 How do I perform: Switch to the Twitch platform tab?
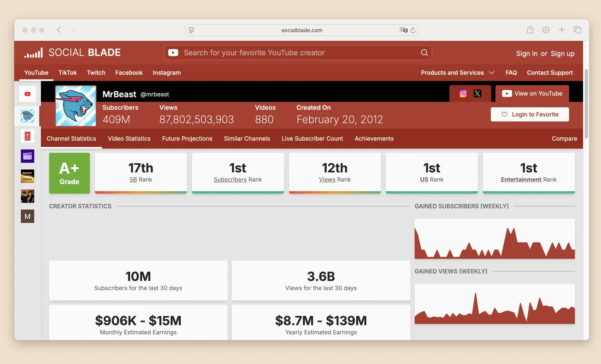pyautogui.click(x=96, y=73)
